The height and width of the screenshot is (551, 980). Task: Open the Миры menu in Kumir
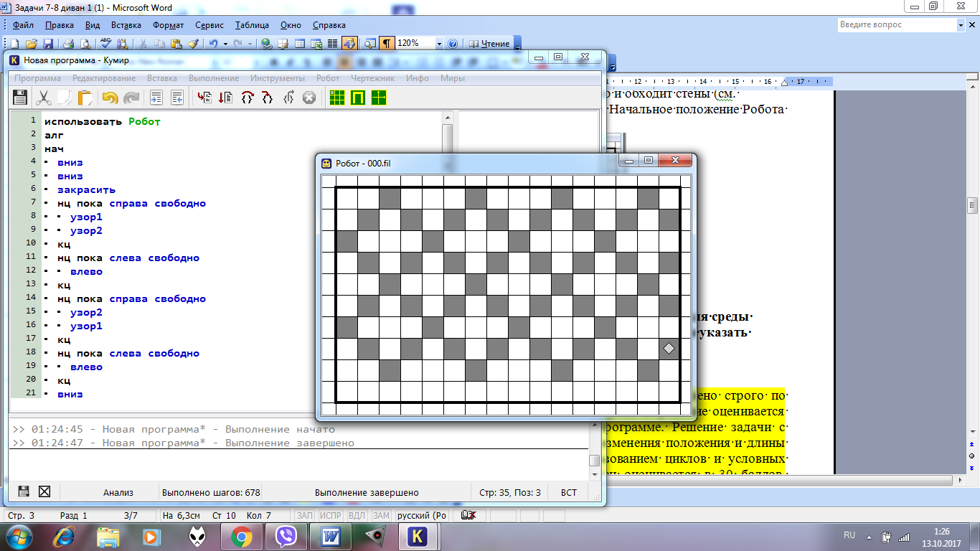(452, 77)
